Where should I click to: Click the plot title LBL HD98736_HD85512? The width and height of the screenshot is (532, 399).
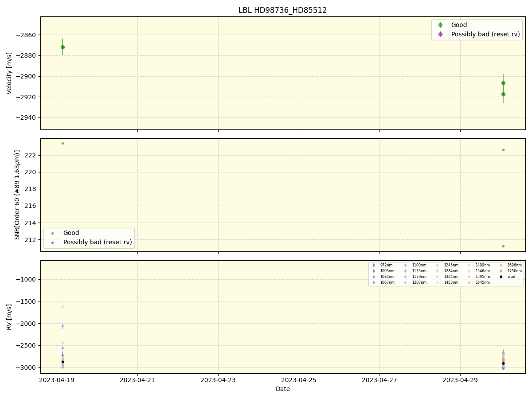click(282, 10)
